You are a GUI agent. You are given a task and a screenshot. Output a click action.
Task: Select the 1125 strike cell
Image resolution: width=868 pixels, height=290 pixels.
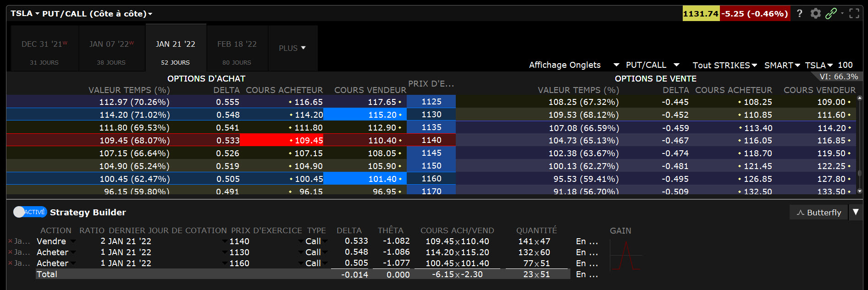tap(431, 101)
